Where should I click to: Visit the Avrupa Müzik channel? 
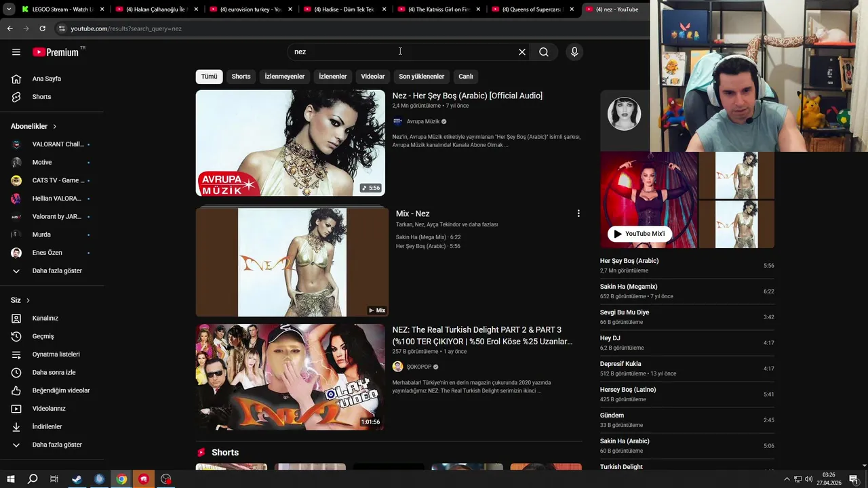pyautogui.click(x=423, y=121)
